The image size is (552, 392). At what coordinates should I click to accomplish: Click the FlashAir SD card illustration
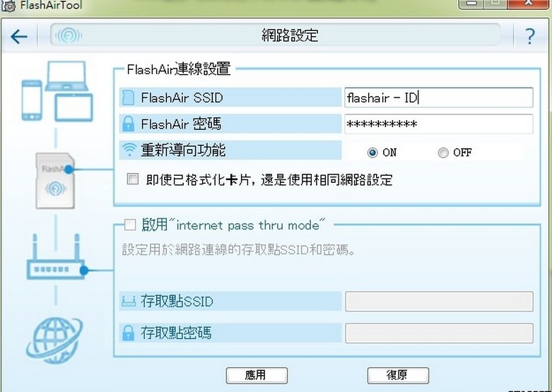pos(55,181)
